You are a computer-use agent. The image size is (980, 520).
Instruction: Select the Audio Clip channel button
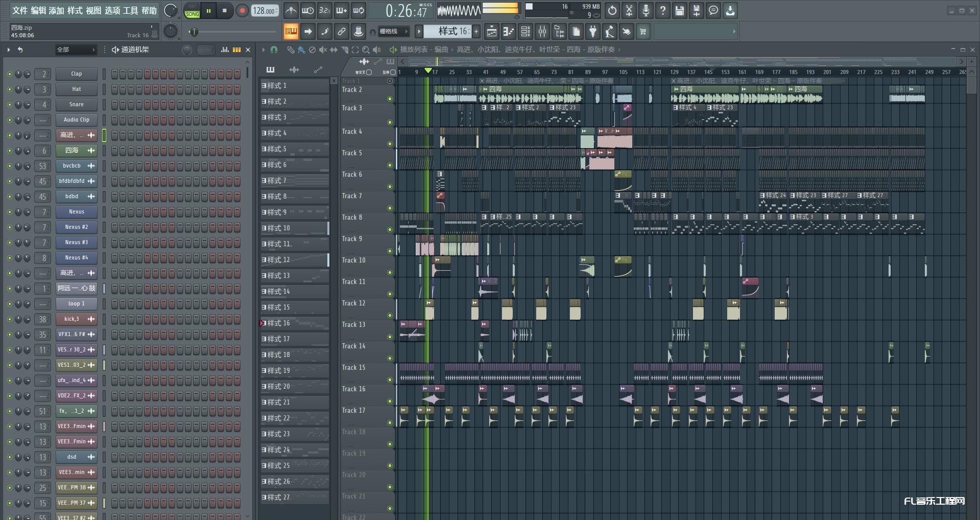point(77,120)
